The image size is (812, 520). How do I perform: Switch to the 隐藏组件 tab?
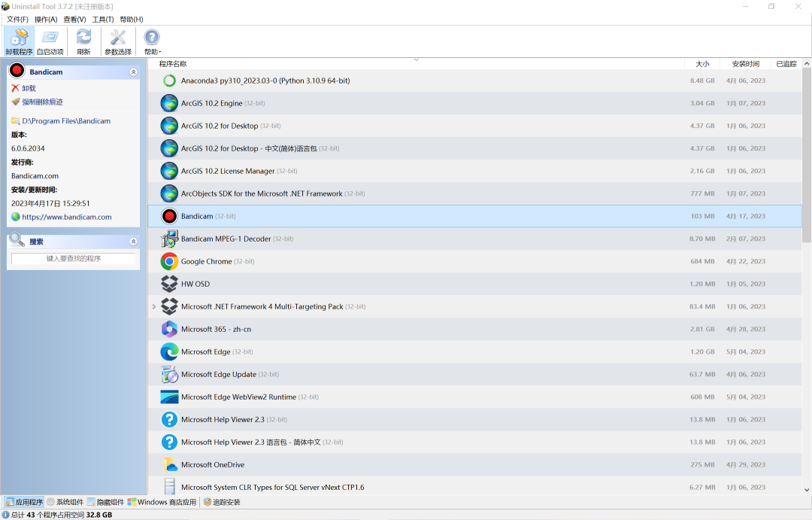pyautogui.click(x=106, y=502)
